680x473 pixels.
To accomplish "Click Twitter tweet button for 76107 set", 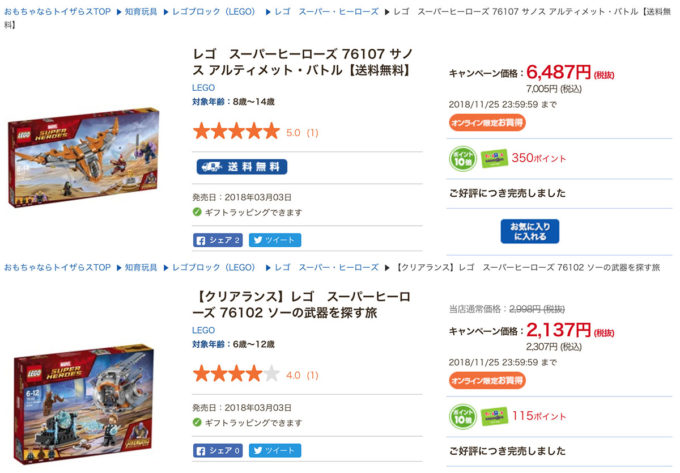I will click(x=275, y=240).
